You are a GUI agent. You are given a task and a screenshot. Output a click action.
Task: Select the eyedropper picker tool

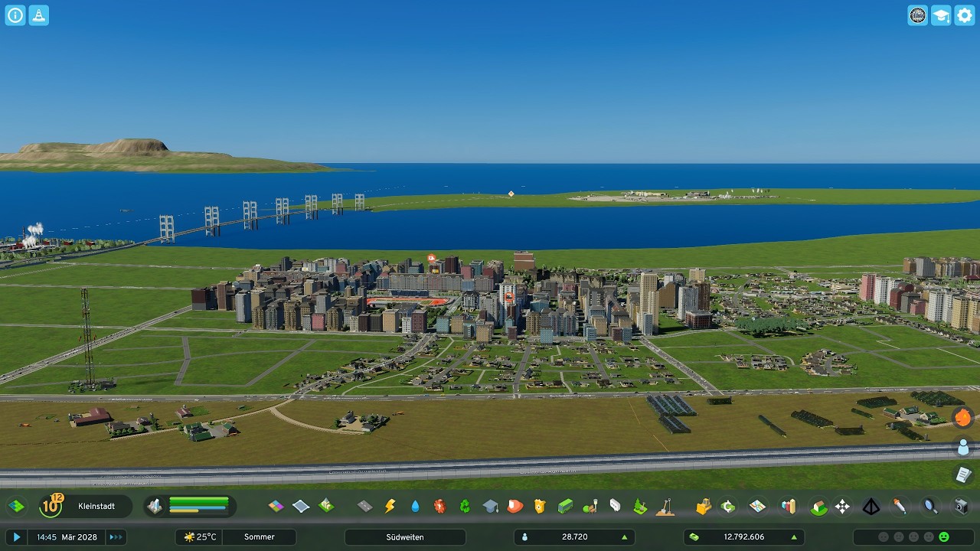click(x=900, y=506)
